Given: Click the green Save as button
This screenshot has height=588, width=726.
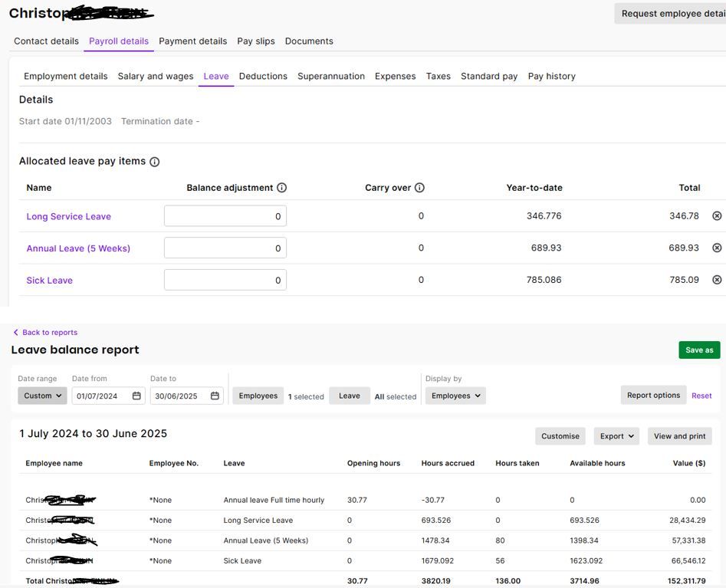Looking at the screenshot, I should pyautogui.click(x=698, y=350).
